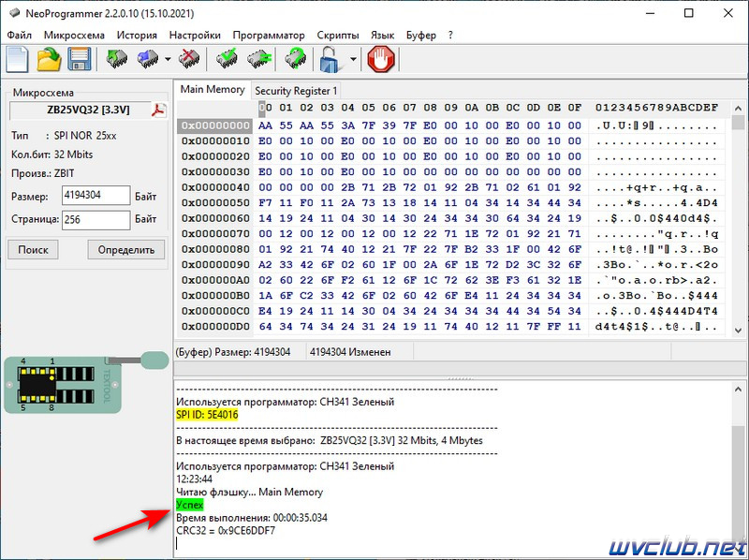Click the Поиск button
The width and height of the screenshot is (749, 560).
click(x=33, y=249)
